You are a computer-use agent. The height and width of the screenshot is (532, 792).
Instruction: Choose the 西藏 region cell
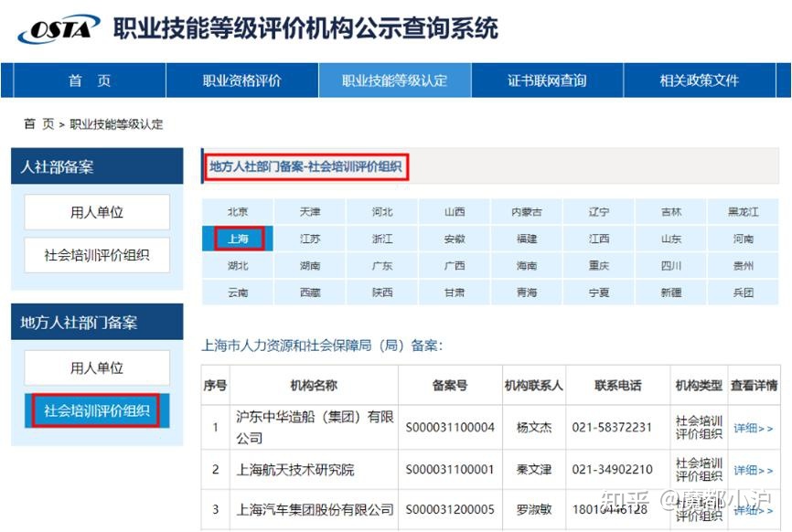310,293
